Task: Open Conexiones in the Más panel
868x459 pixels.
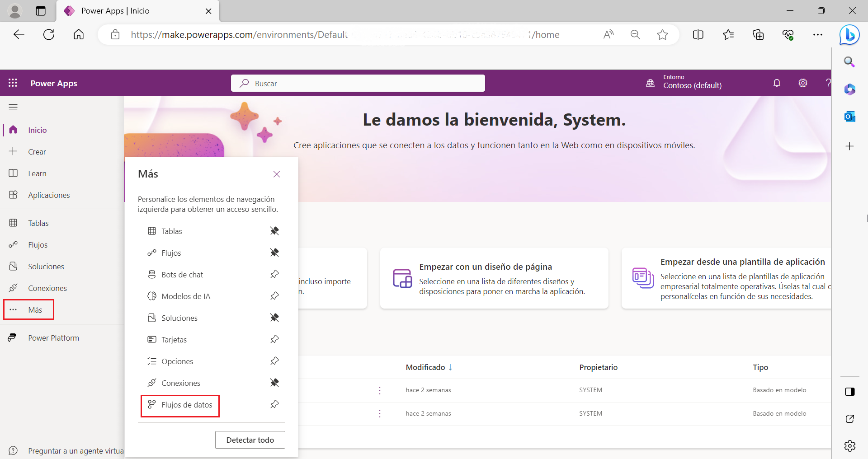Action: click(181, 383)
